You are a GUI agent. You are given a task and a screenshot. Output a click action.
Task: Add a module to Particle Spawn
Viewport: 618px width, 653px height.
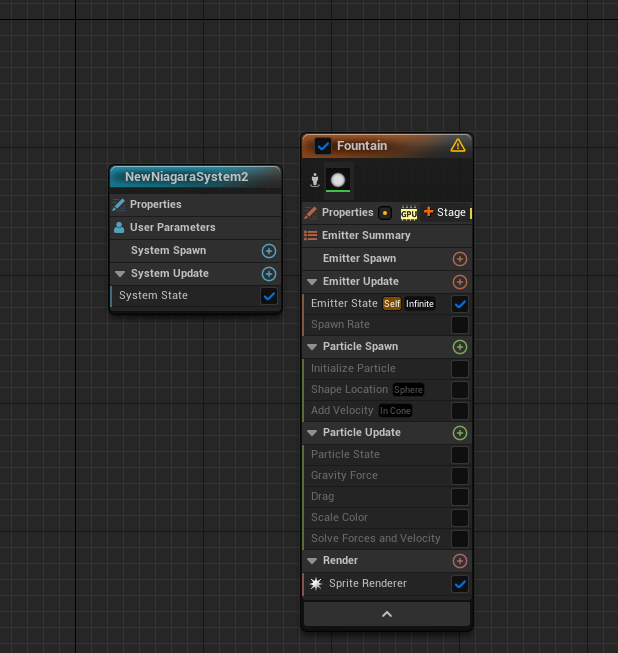tap(460, 347)
